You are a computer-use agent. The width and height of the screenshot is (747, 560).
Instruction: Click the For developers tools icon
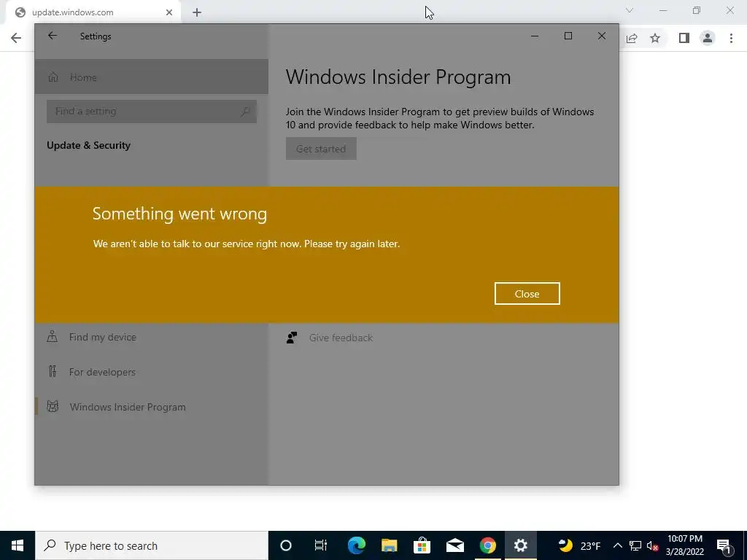point(53,371)
